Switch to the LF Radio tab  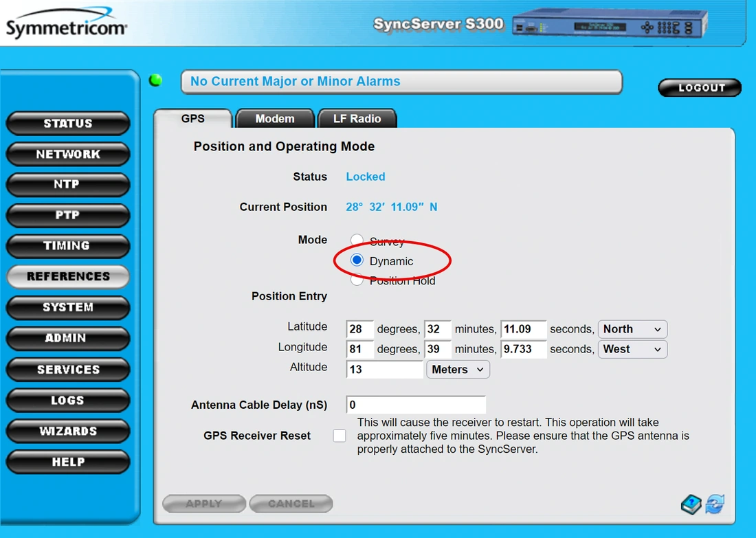357,119
